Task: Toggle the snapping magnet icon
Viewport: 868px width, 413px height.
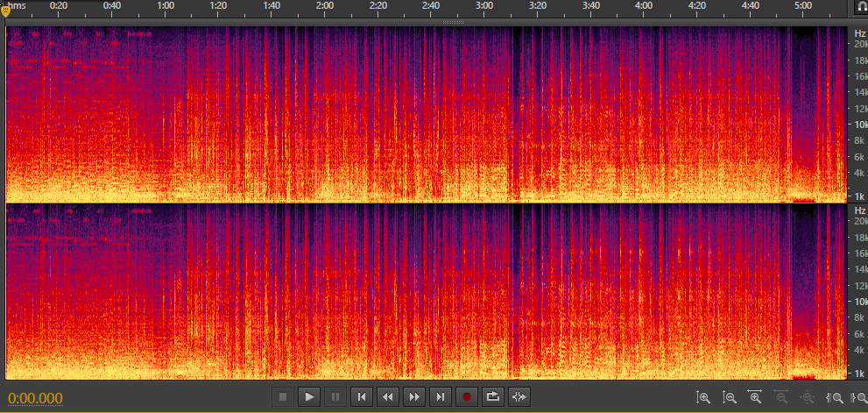Action: (x=860, y=7)
